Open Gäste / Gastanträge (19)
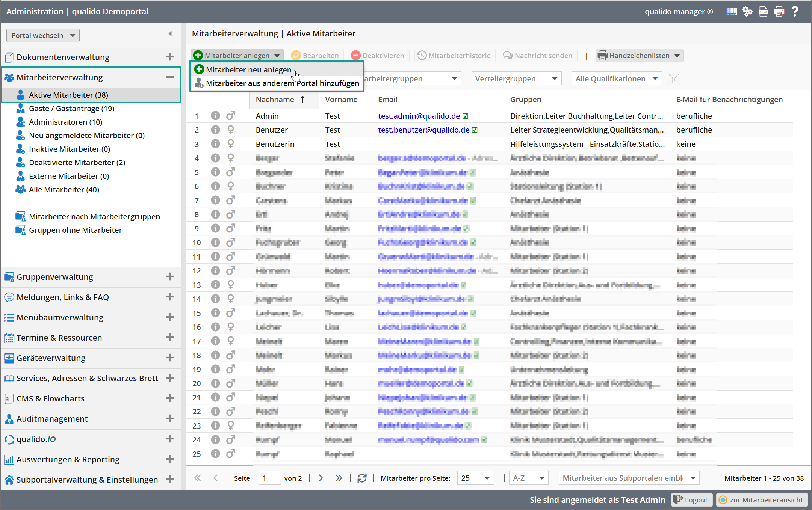812x510 pixels. pyautogui.click(x=71, y=109)
